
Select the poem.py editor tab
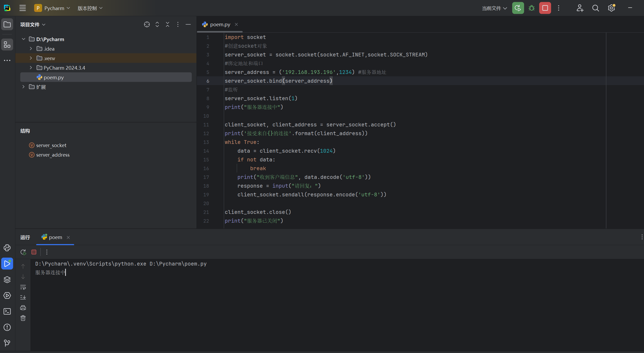220,24
